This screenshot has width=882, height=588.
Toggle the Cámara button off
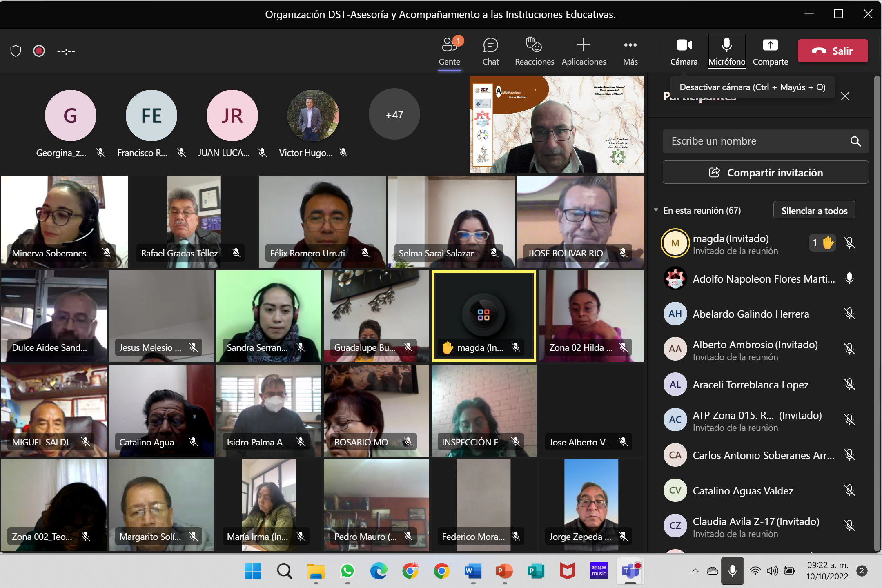[x=684, y=51]
